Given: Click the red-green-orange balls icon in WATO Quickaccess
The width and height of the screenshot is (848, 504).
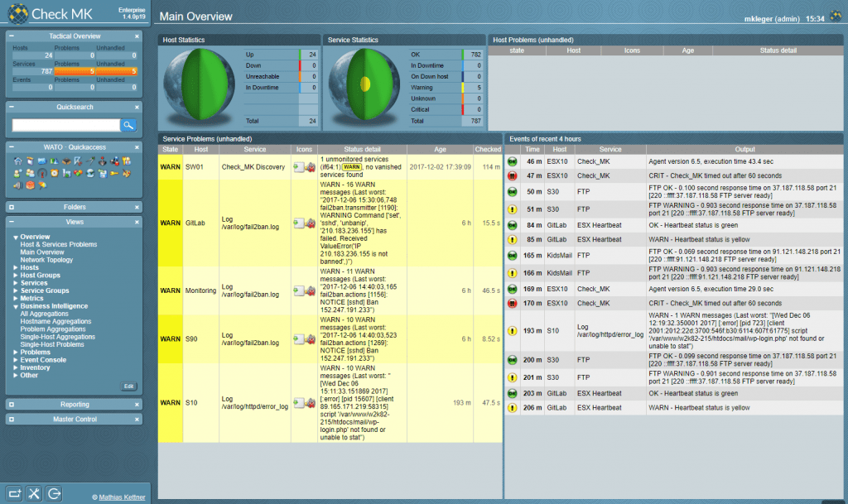Looking at the screenshot, I should 78,174.
